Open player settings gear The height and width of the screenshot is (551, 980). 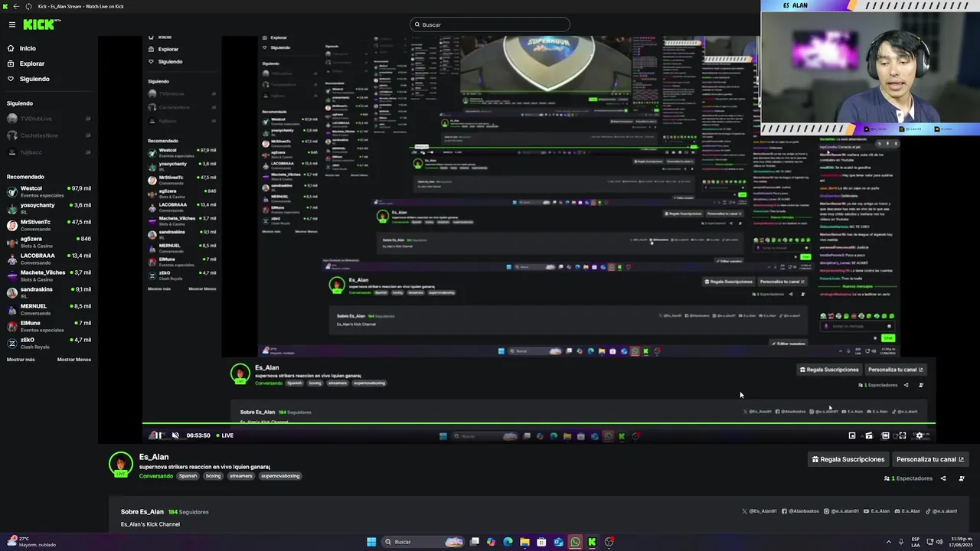click(x=920, y=435)
